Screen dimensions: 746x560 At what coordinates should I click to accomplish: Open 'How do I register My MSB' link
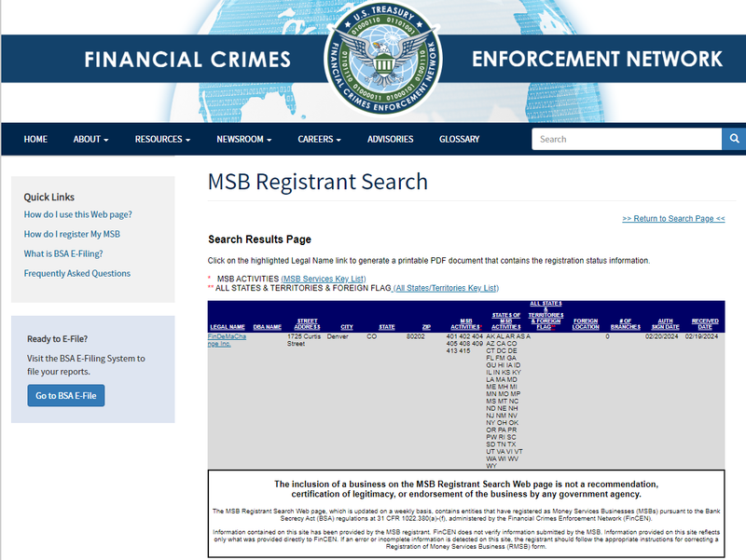point(72,234)
